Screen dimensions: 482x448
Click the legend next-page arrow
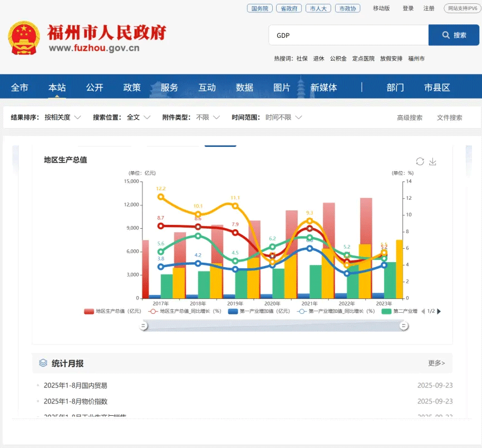pos(439,311)
